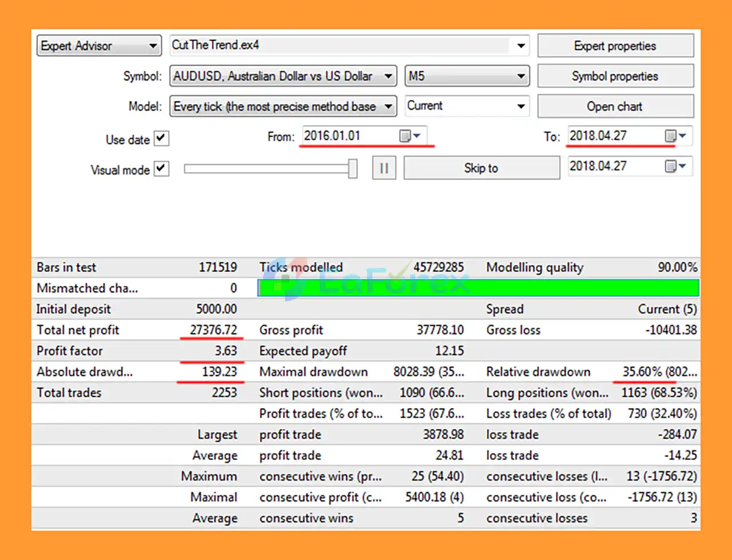The height and width of the screenshot is (560, 732).
Task: Open the Current execution mode dropdown
Action: [520, 106]
